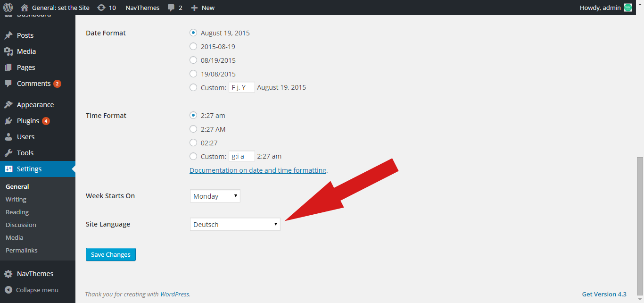Click Collapse menu text
The height and width of the screenshot is (303, 644).
(37, 290)
